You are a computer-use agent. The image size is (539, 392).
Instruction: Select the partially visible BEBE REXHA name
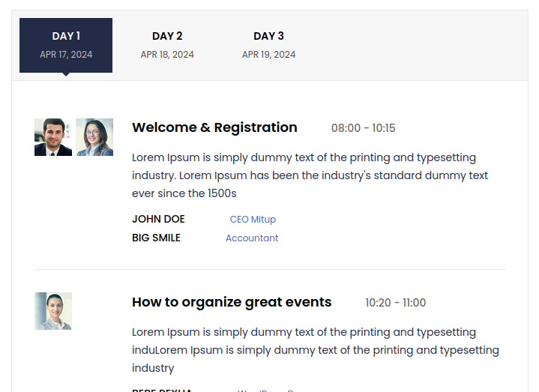tap(162, 390)
